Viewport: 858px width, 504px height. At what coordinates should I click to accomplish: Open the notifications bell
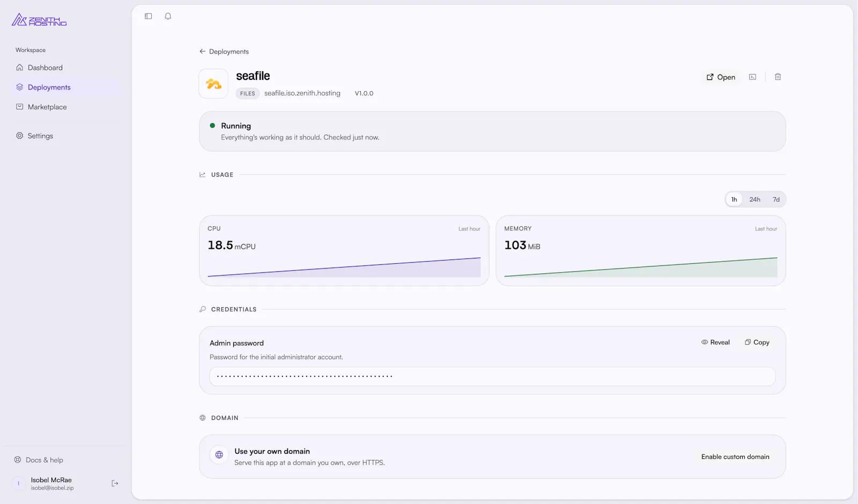point(168,16)
